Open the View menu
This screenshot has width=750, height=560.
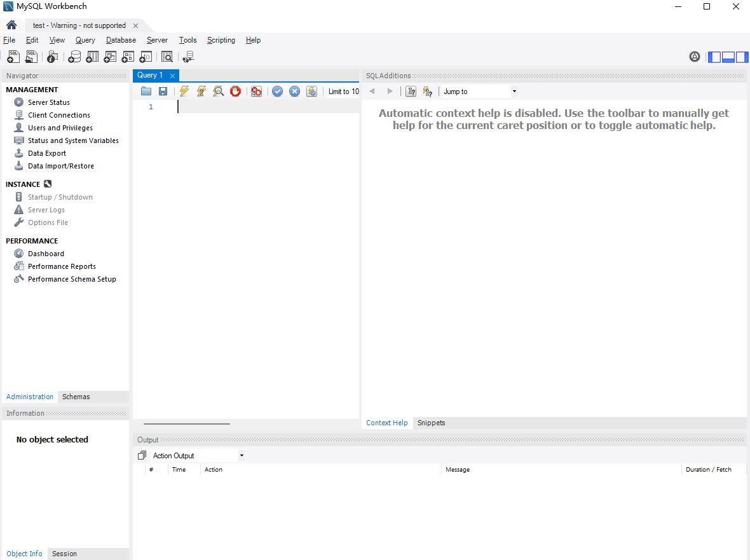(57, 40)
